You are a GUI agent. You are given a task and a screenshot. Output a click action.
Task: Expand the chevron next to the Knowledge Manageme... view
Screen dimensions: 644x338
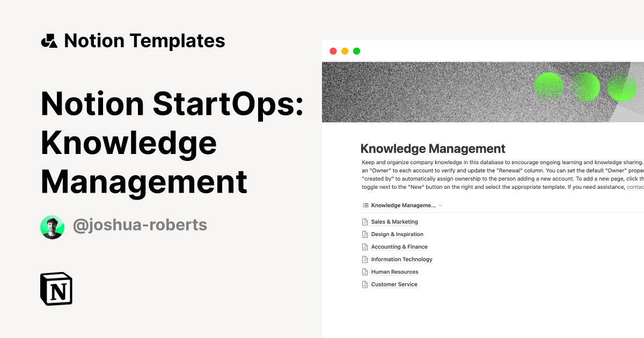[441, 205]
